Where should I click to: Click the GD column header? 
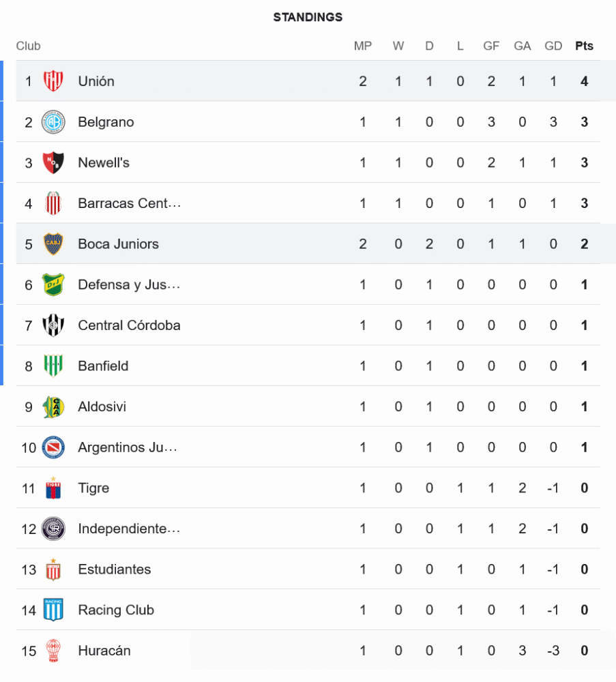click(553, 46)
